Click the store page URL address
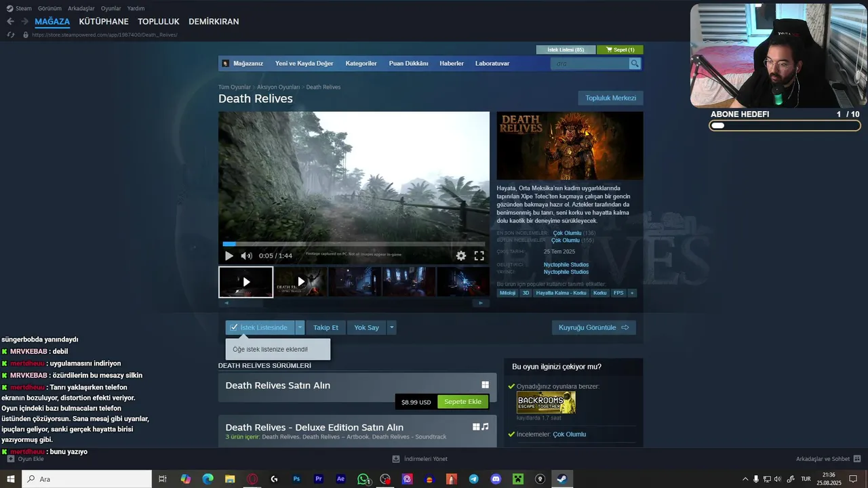The image size is (868, 488). click(104, 35)
